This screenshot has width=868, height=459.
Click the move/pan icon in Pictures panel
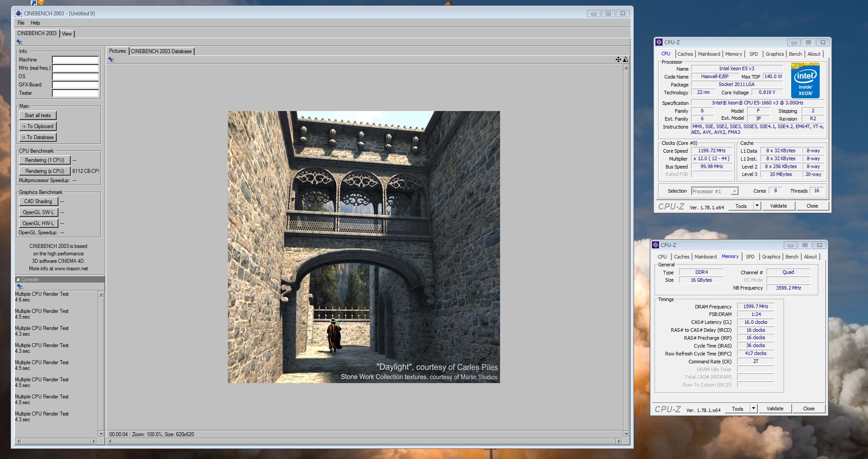tap(618, 60)
